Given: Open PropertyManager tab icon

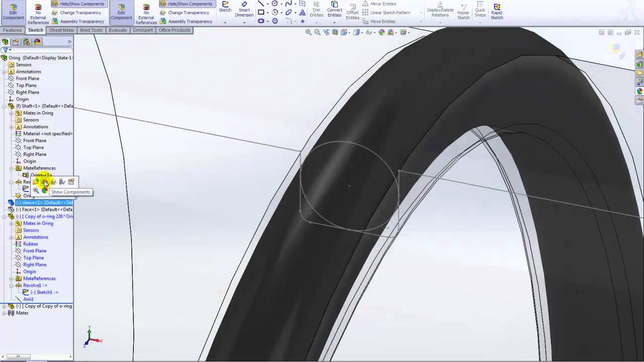Looking at the screenshot, I should pos(16,42).
